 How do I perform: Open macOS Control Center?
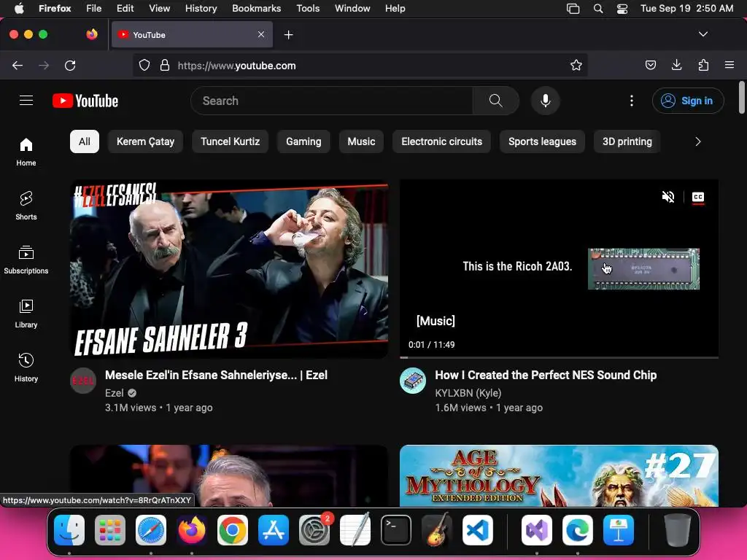tap(622, 9)
